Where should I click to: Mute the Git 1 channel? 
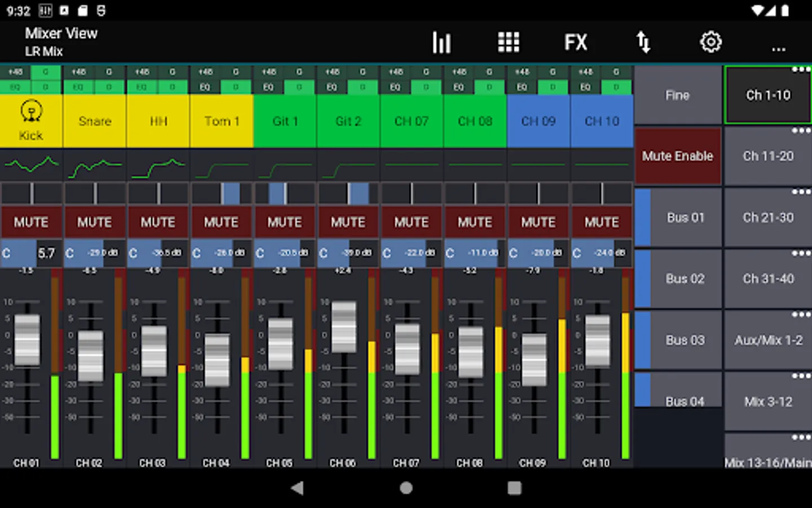pos(285,222)
